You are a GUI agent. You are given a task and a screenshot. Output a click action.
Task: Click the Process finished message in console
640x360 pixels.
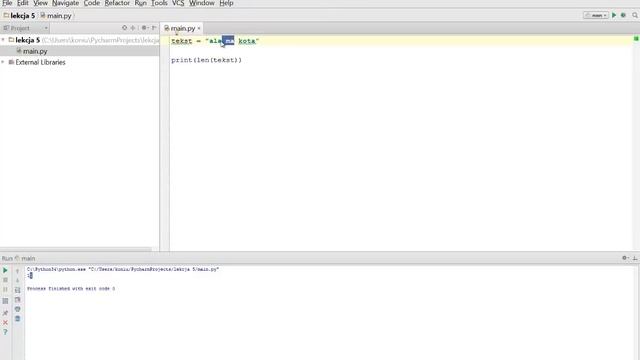(71, 289)
